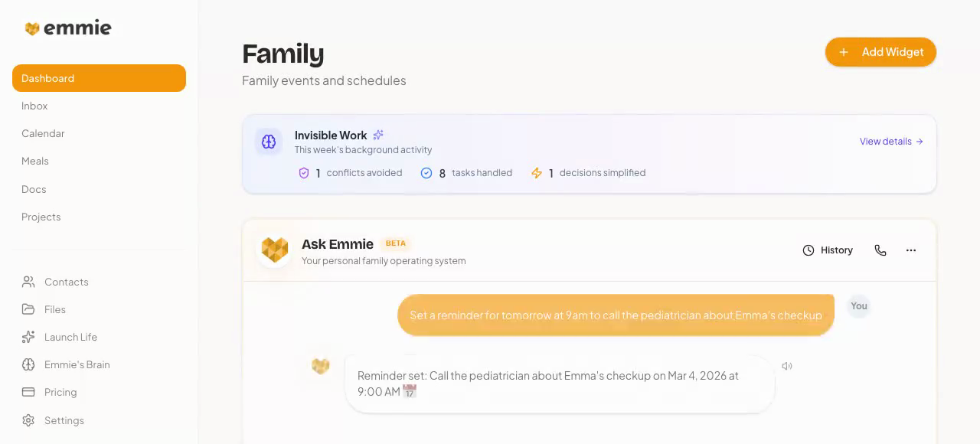Image resolution: width=980 pixels, height=444 pixels.
Task: Open Contacts from the sidebar
Action: 66,282
